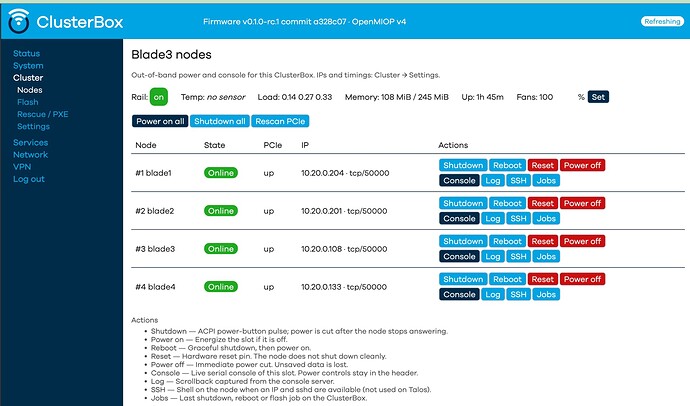Viewport: 690px width, 406px height.
Task: Click Online status badge of blade3
Action: (221, 249)
